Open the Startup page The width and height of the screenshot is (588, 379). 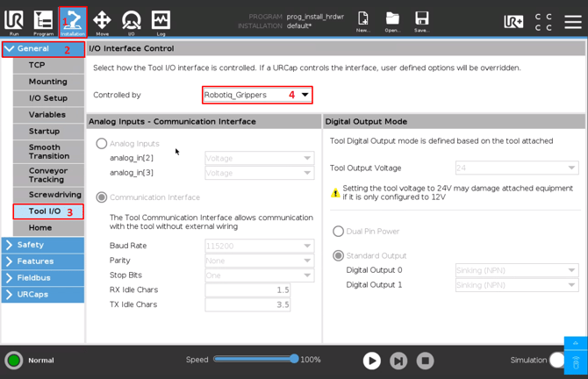[x=49, y=132]
